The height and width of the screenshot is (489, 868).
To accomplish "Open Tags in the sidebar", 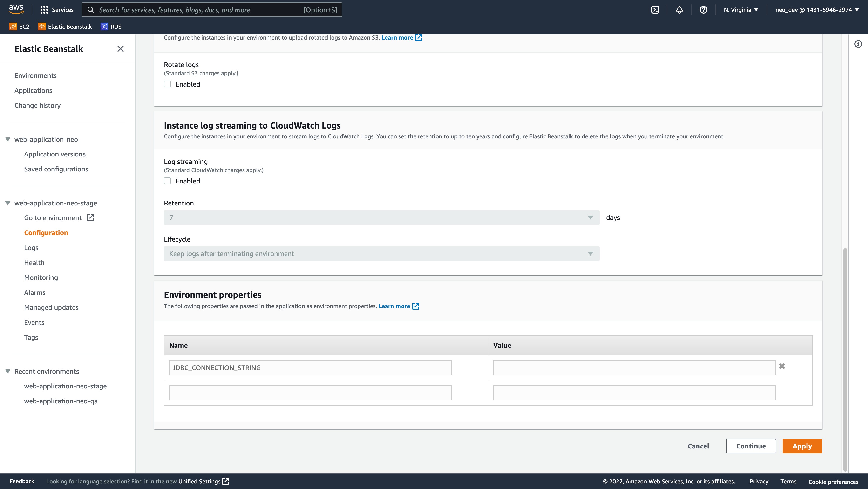I will (31, 337).
